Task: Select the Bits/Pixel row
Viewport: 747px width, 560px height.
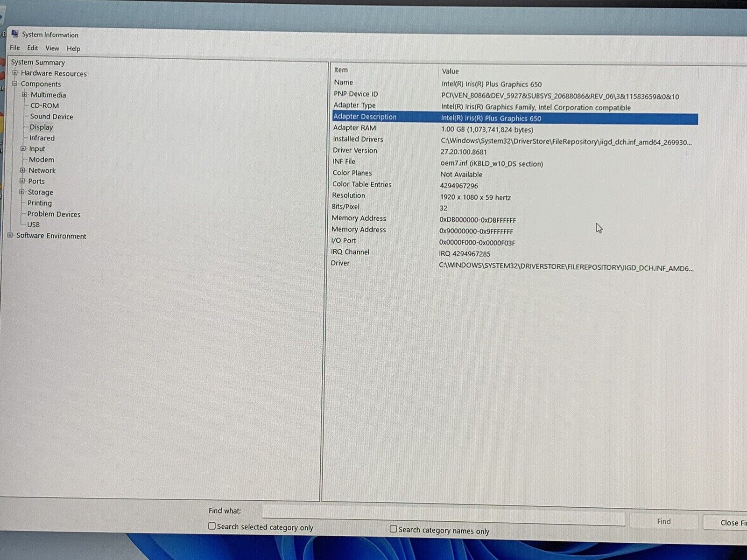Action: click(x=514, y=207)
